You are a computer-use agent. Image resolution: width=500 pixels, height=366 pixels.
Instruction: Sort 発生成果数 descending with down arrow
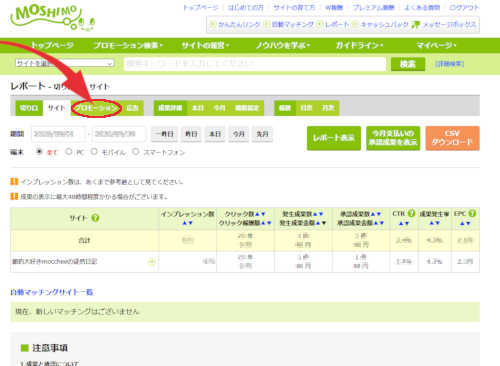[321, 214]
